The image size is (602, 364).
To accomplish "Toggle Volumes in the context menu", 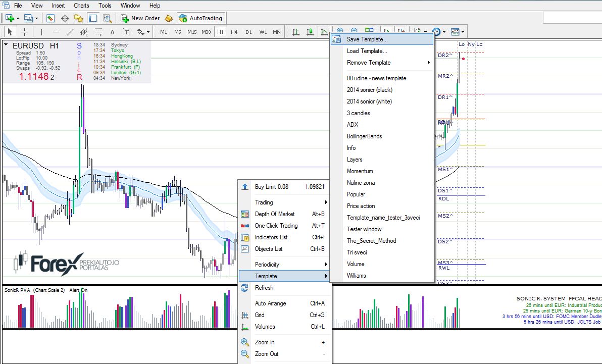I will tap(285, 327).
